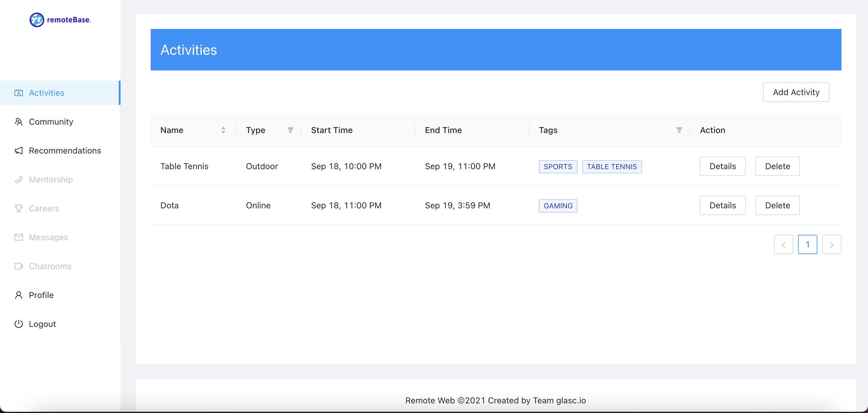View Details for Table Tennis activity
Image resolution: width=868 pixels, height=413 pixels.
pos(722,166)
